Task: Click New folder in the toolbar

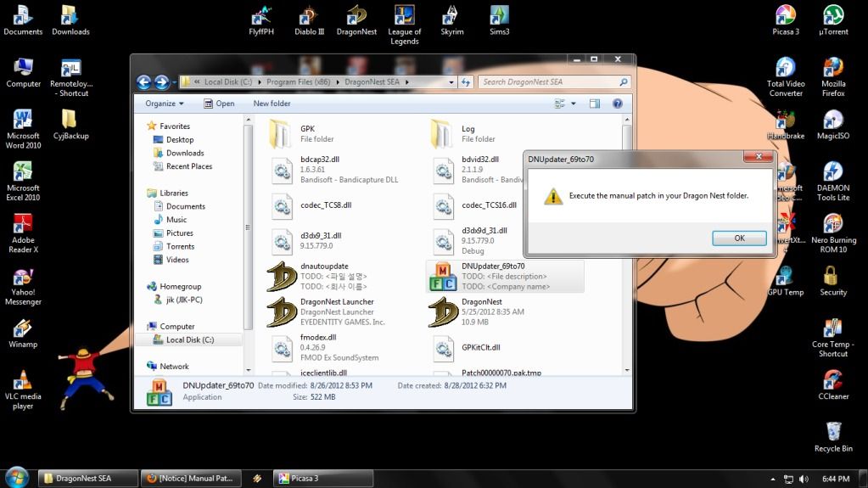Action: 272,104
